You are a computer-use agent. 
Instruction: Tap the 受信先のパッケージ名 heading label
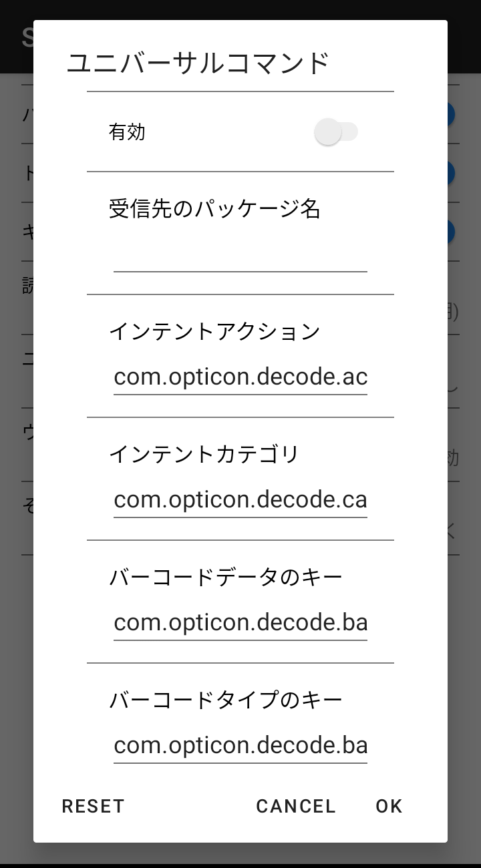click(214, 209)
